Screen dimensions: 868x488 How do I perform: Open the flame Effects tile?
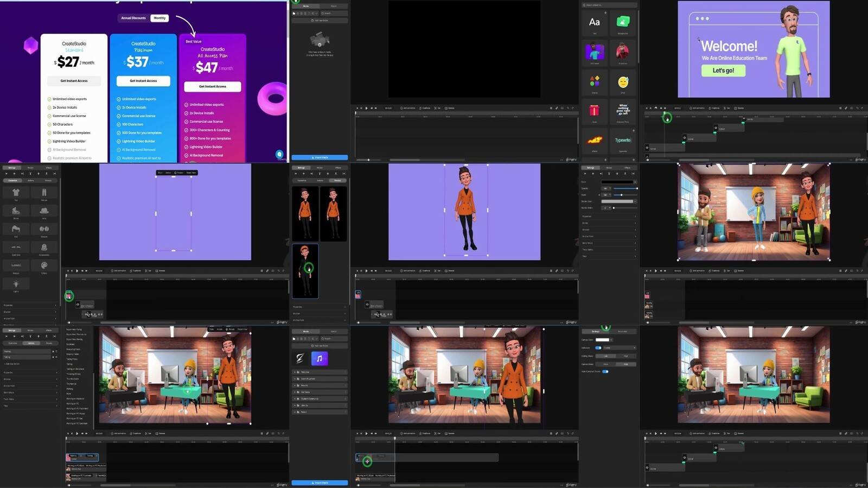(x=595, y=140)
